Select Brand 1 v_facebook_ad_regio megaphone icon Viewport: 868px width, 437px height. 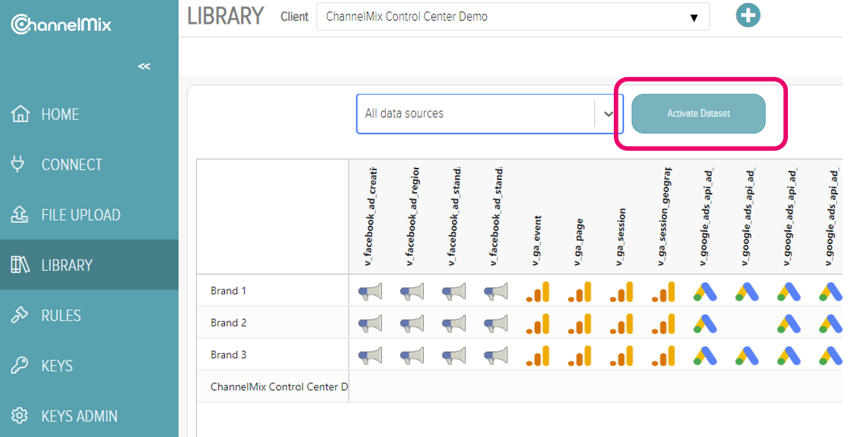[412, 291]
